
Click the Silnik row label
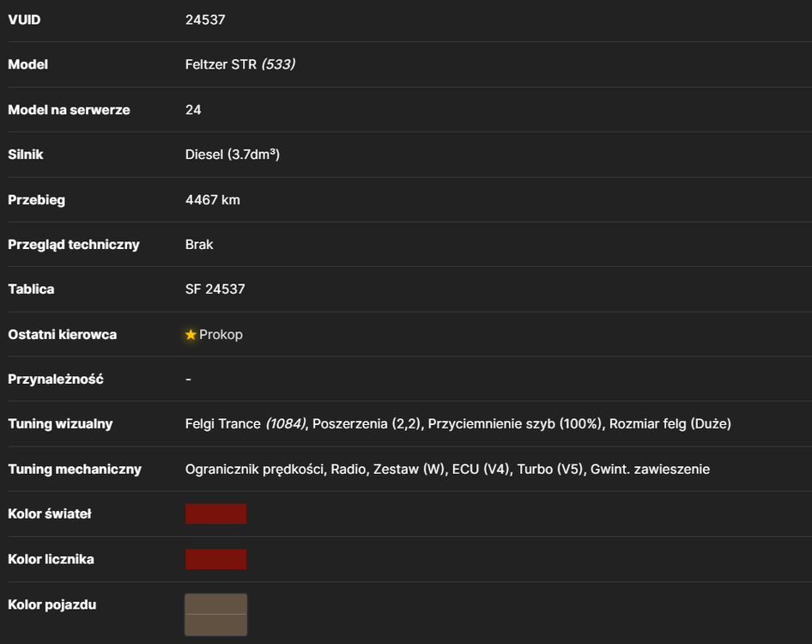(26, 155)
